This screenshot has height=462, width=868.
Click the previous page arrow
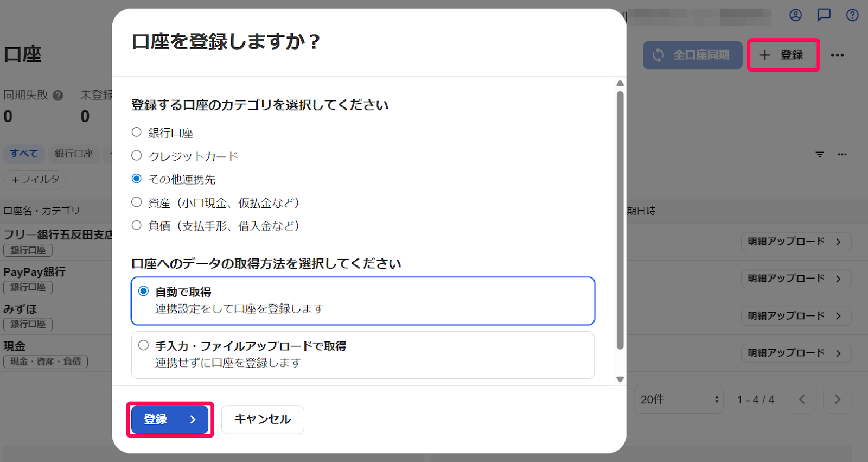coord(802,399)
